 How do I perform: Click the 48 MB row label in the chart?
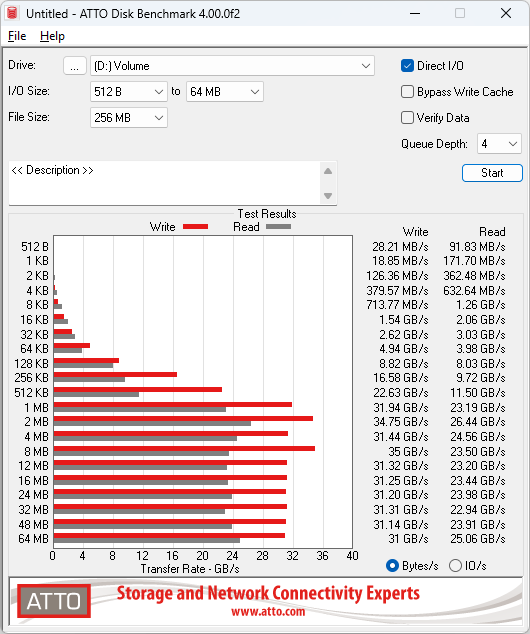click(33, 524)
